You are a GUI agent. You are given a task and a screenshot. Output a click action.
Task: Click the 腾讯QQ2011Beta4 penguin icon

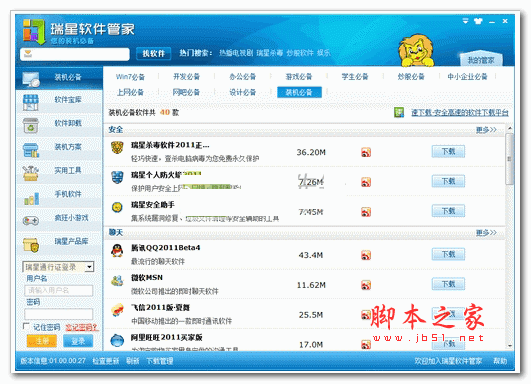[117, 251]
